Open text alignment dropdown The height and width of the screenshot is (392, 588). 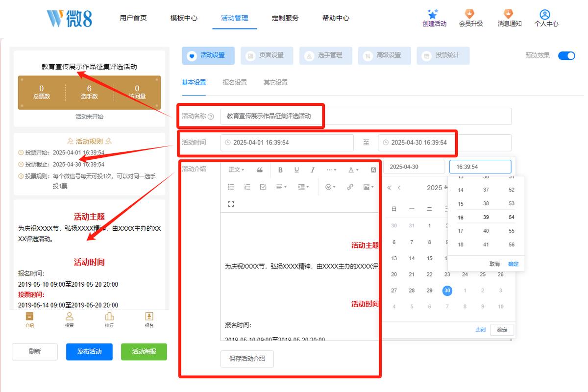281,187
